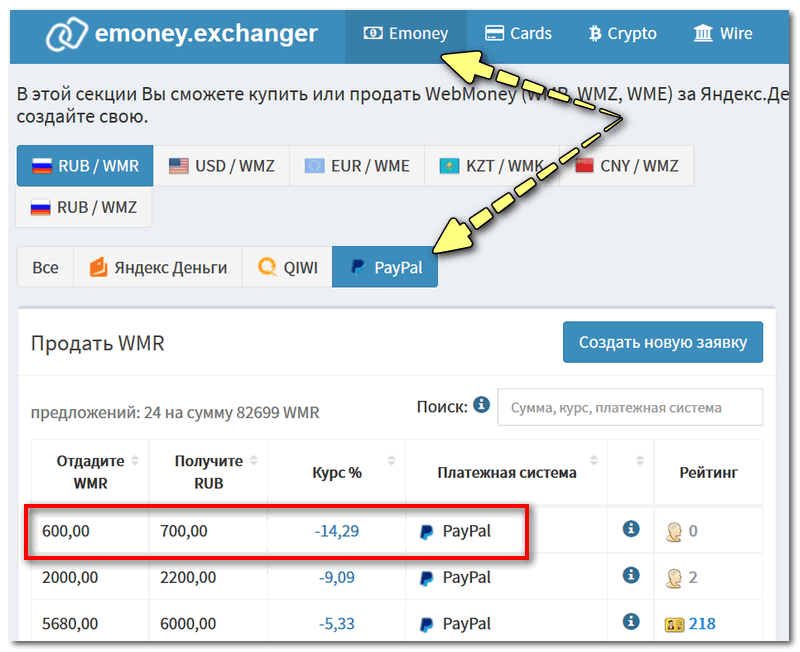Image resolution: width=800 pixels, height=652 pixels.
Task: Click the passport card icon beside 218
Action: point(674,624)
